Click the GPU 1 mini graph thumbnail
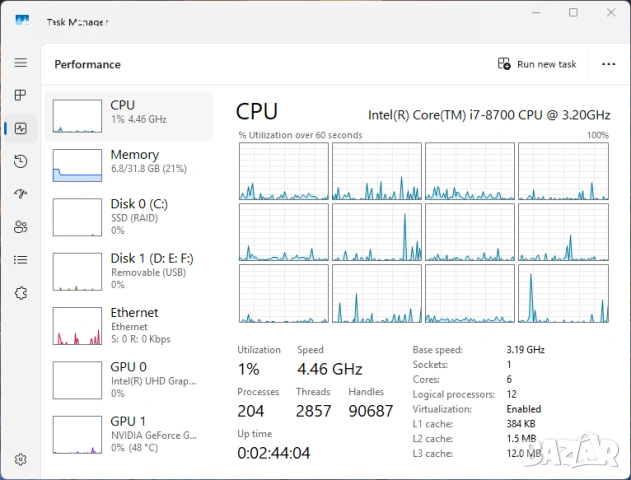The width and height of the screenshot is (631, 480). pyautogui.click(x=77, y=435)
